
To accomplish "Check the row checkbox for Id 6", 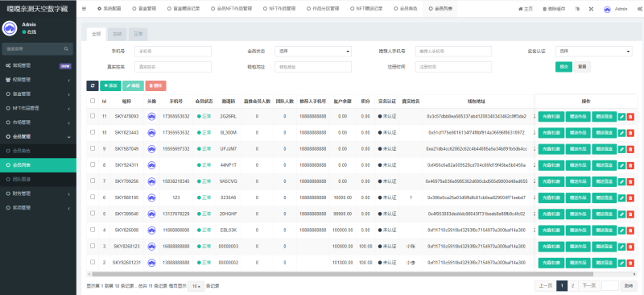I will (93, 197).
